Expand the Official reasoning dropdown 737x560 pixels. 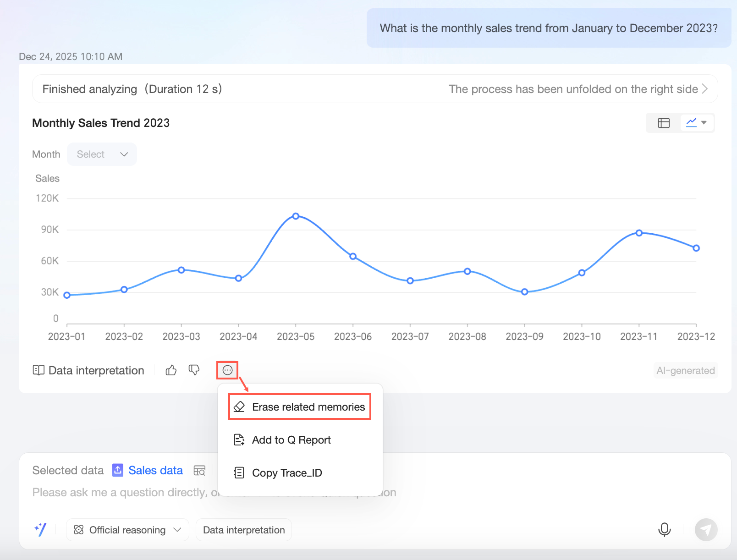127,530
